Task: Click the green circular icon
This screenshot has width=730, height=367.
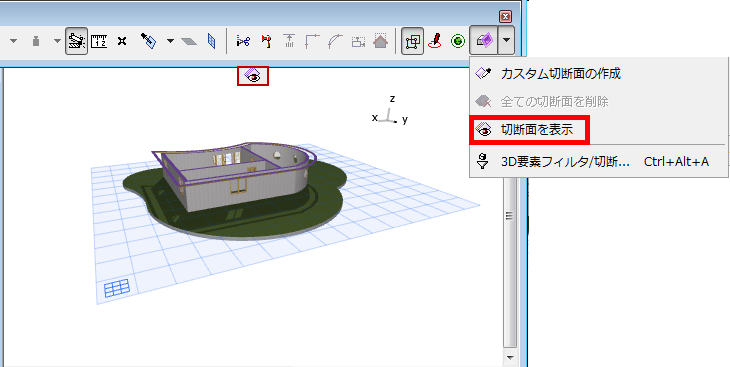Action: (x=458, y=41)
